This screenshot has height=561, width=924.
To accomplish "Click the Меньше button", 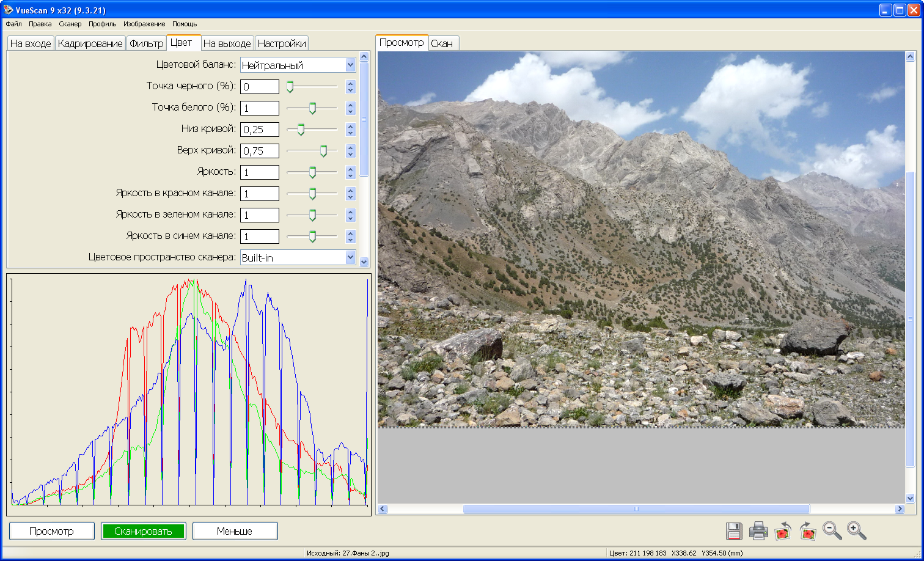I will click(x=235, y=531).
